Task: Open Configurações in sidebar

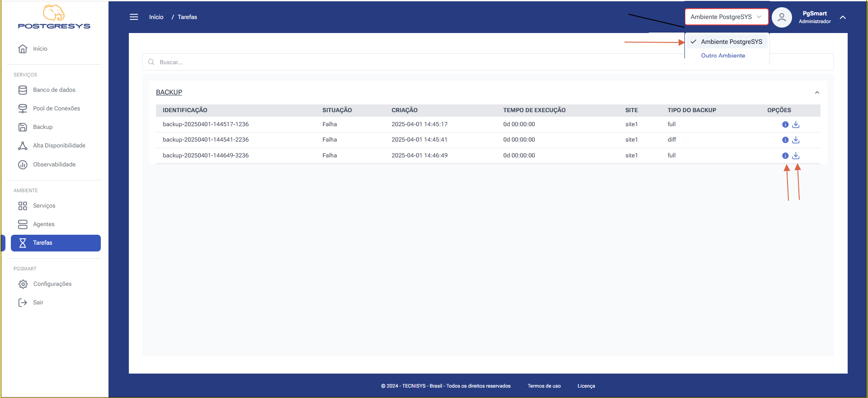Action: pos(52,284)
